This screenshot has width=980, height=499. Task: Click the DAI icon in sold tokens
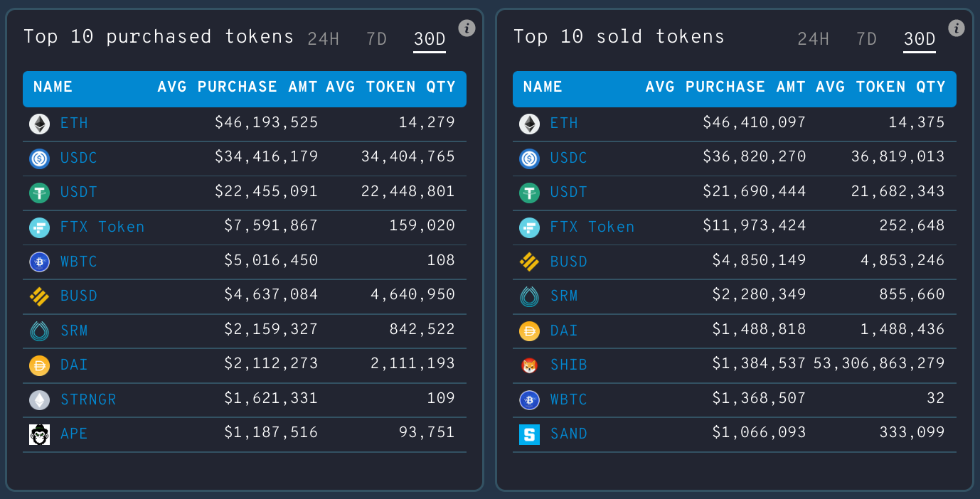pos(530,331)
